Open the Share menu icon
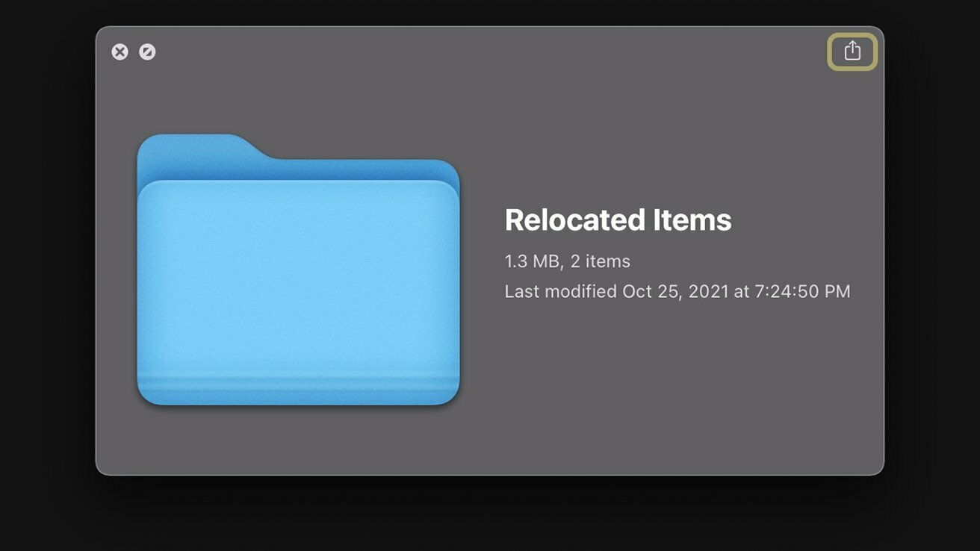Viewport: 980px width, 551px height. click(852, 51)
